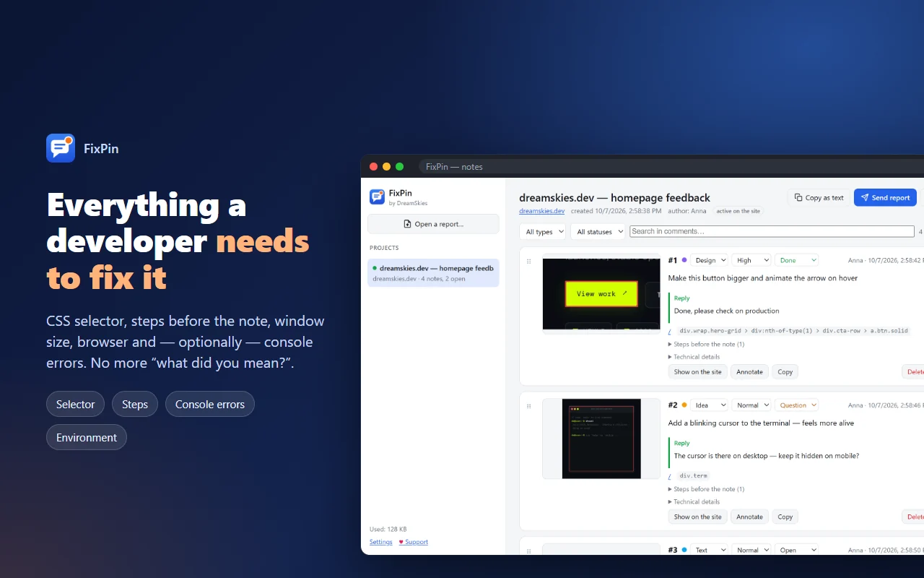The image size is (924, 578).
Task: Click the purple type dot beside note #1
Action: [x=684, y=260]
